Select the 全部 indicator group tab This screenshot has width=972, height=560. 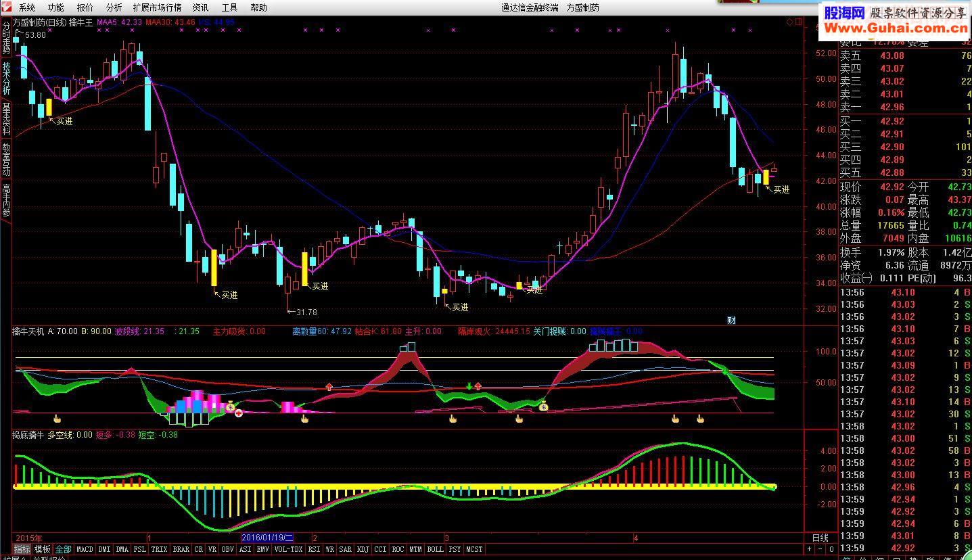coord(63,549)
